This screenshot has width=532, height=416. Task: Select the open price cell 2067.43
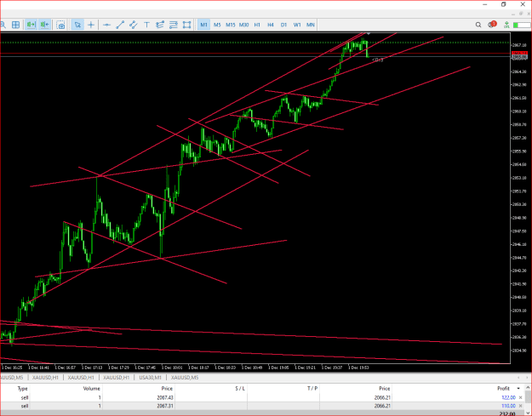pyautogui.click(x=165, y=397)
